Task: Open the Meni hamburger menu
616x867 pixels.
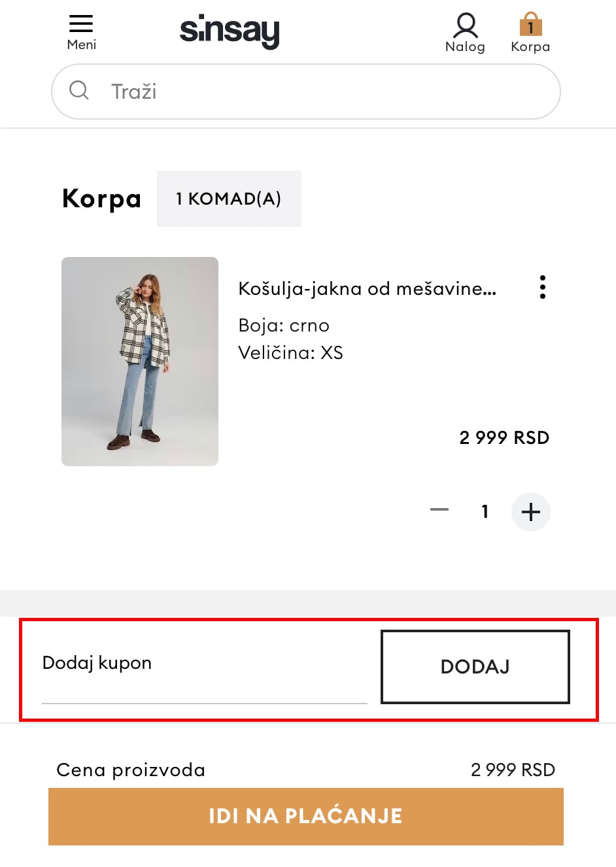Action: tap(81, 31)
